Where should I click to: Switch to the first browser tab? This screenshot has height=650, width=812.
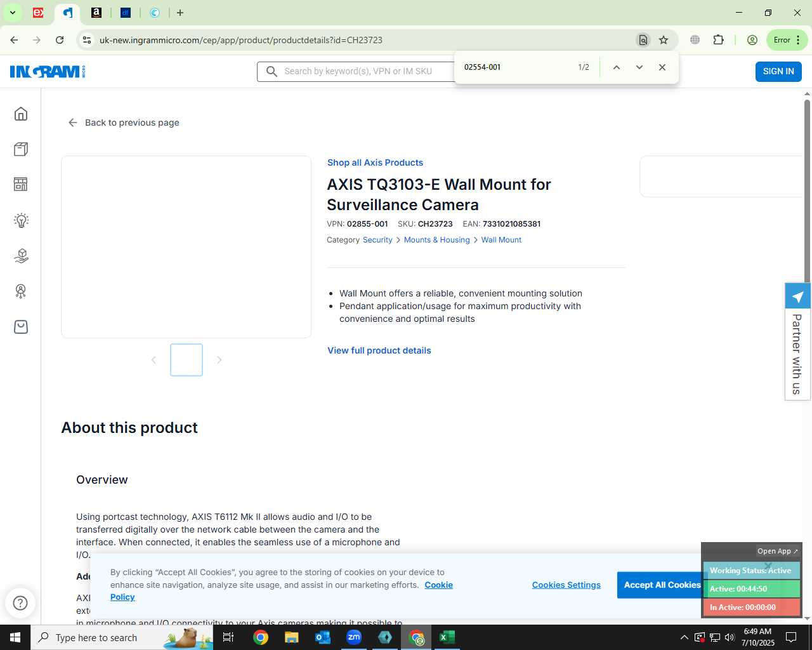coord(38,13)
